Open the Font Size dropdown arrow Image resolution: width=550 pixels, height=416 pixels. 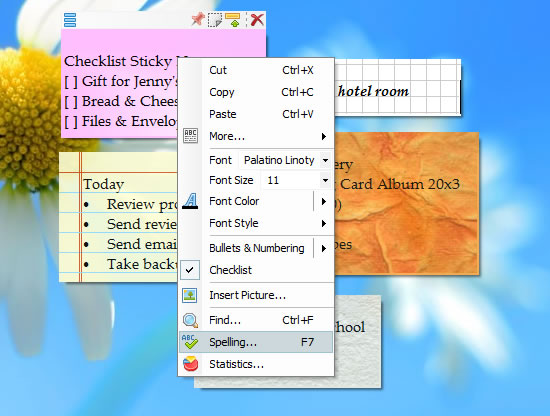point(326,181)
